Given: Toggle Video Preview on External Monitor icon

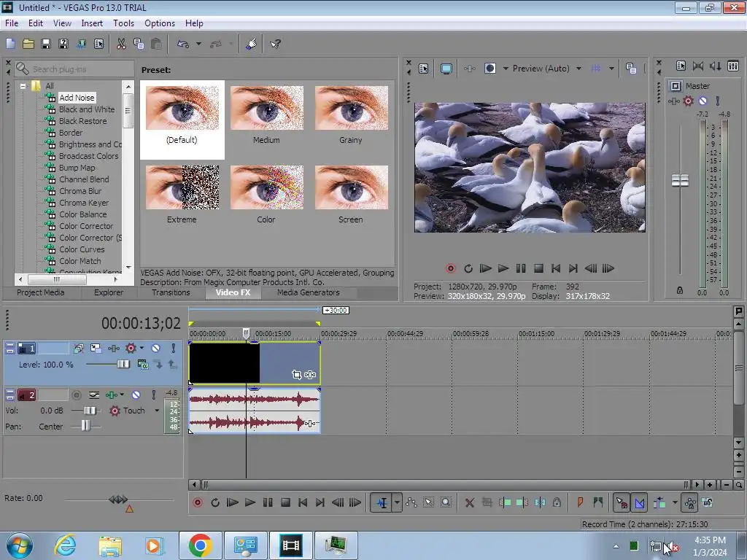Looking at the screenshot, I should (x=446, y=69).
